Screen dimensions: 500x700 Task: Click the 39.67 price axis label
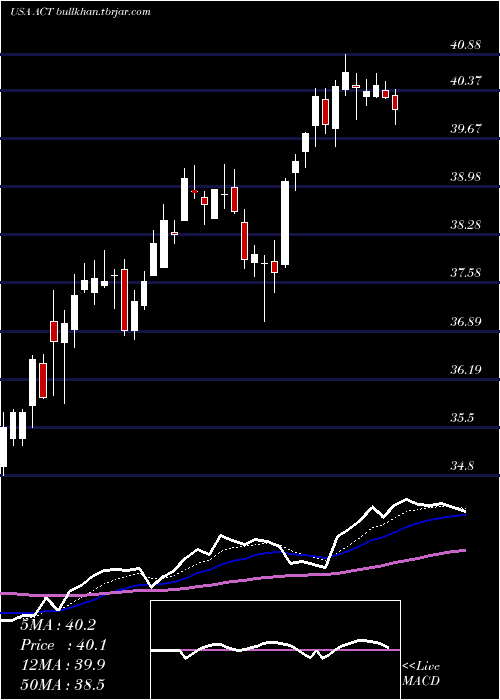click(466, 129)
